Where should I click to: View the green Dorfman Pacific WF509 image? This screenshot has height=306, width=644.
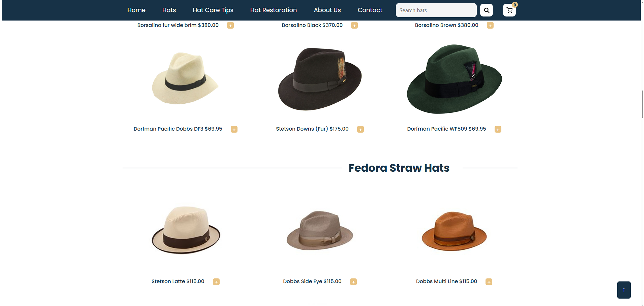[x=454, y=79]
